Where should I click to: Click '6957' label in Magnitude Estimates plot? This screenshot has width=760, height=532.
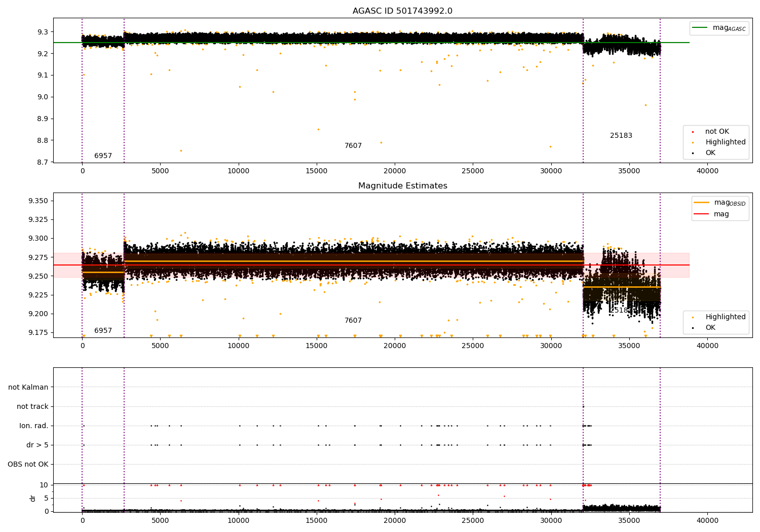pyautogui.click(x=103, y=331)
